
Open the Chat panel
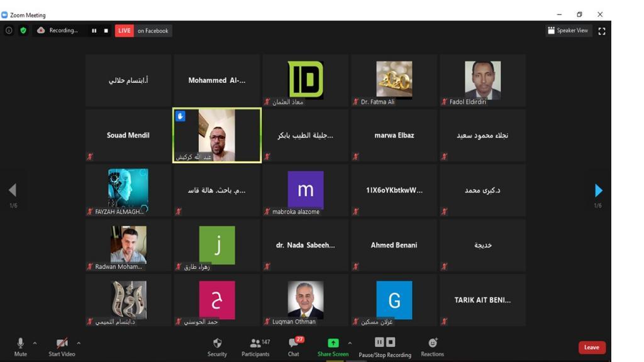pos(293,343)
